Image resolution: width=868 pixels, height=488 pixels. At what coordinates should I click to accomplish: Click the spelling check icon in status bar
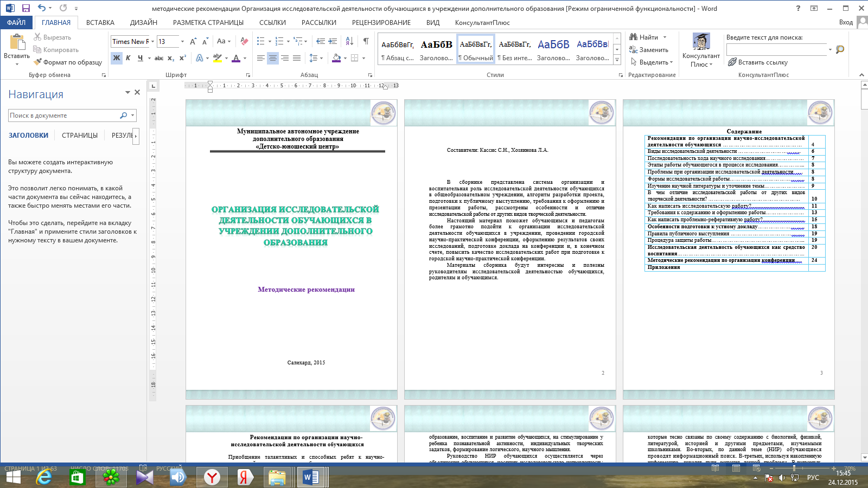click(144, 468)
